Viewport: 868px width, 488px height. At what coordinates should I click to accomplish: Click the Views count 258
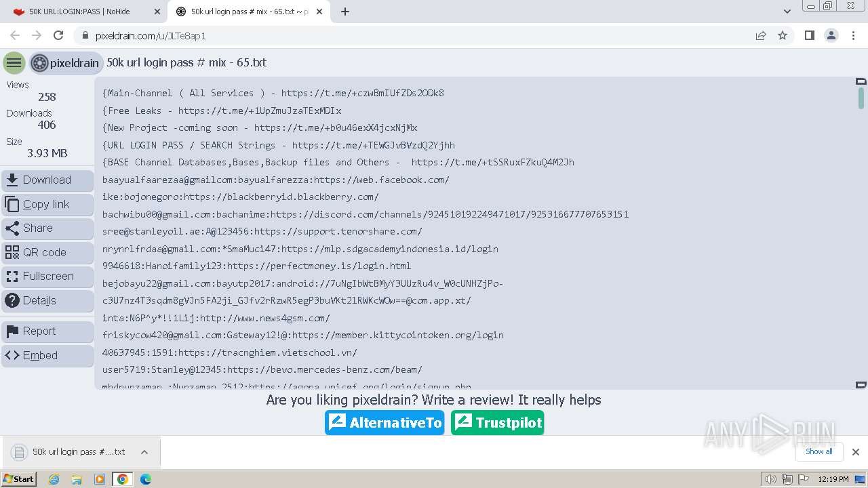47,98
